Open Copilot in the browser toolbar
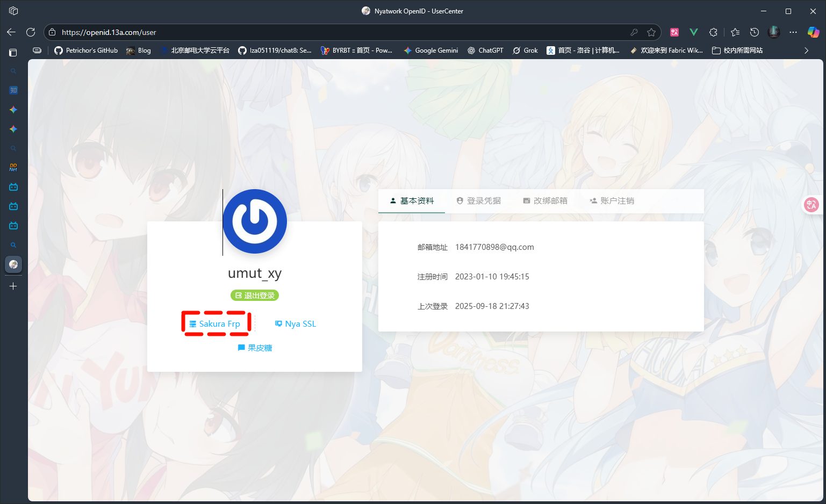 pyautogui.click(x=813, y=32)
